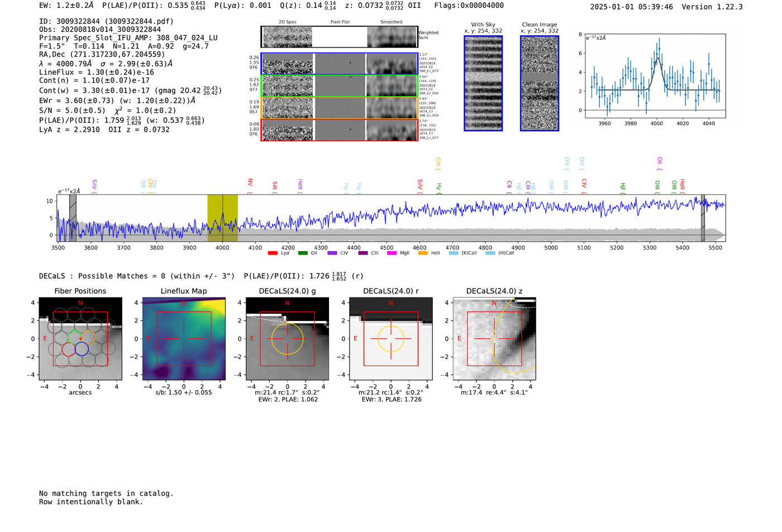Screen dimensions: 782x532
Task: Click the P(Lyα): 0.001 header value
Action: point(243,6)
